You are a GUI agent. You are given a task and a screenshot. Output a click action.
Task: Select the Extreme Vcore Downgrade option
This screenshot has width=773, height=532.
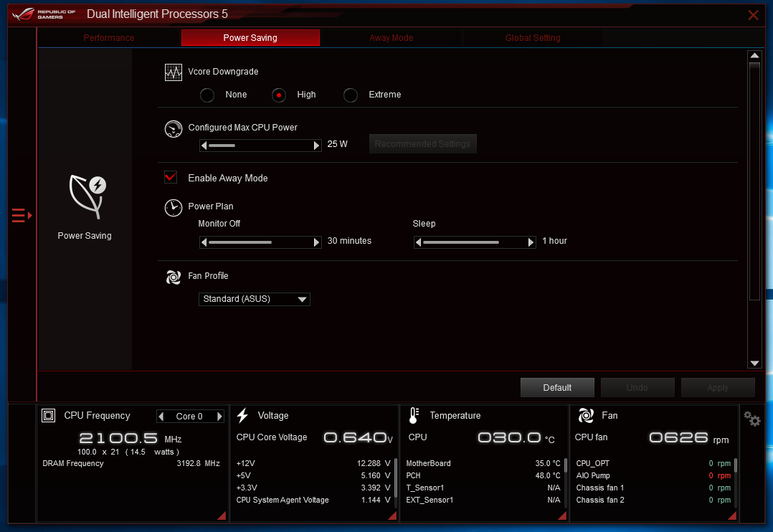click(351, 95)
